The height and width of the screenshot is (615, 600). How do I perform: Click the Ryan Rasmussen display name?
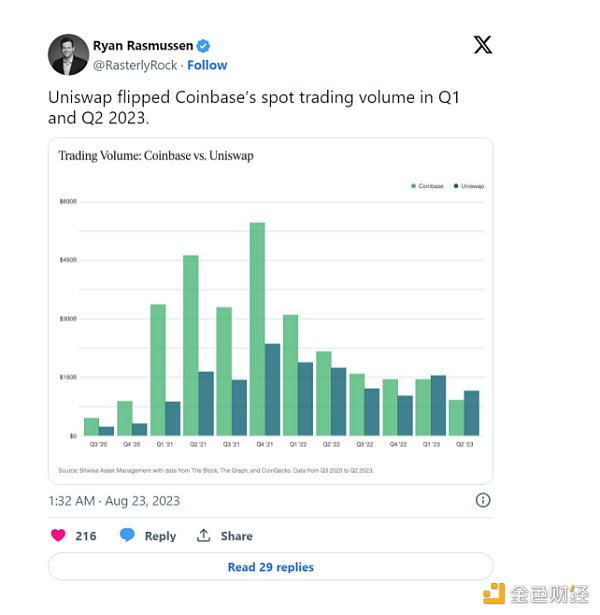pos(142,46)
